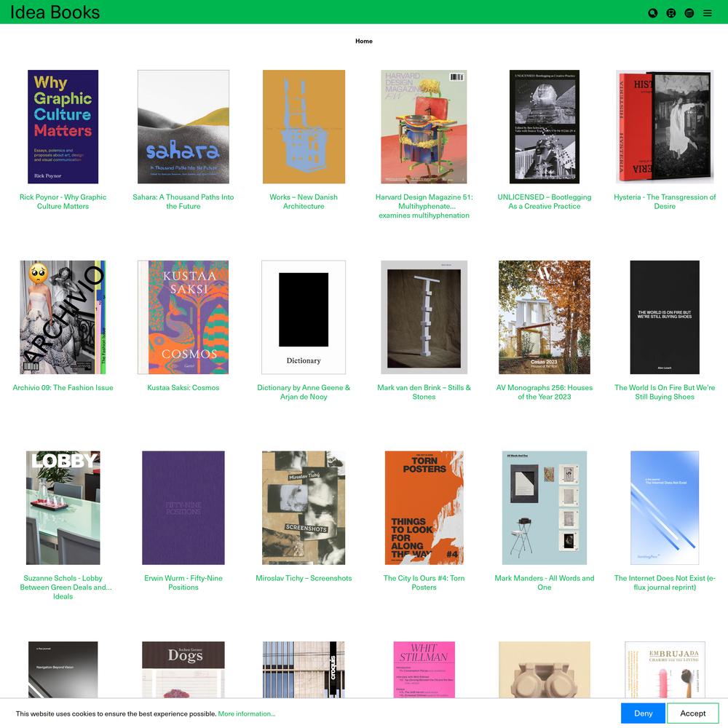This screenshot has height=728, width=728.
Task: Select the 'croquis' architecture magazine cover
Action: pos(304,670)
